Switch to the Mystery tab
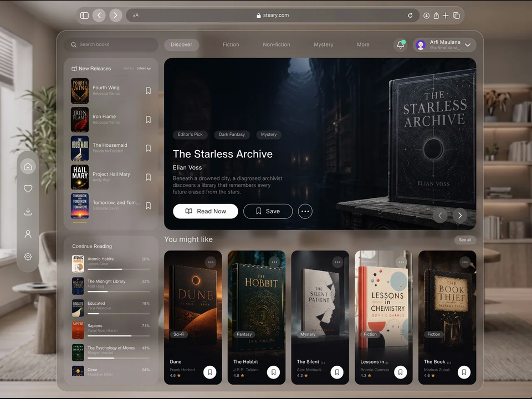Viewport: 532px width, 399px height. tap(323, 44)
